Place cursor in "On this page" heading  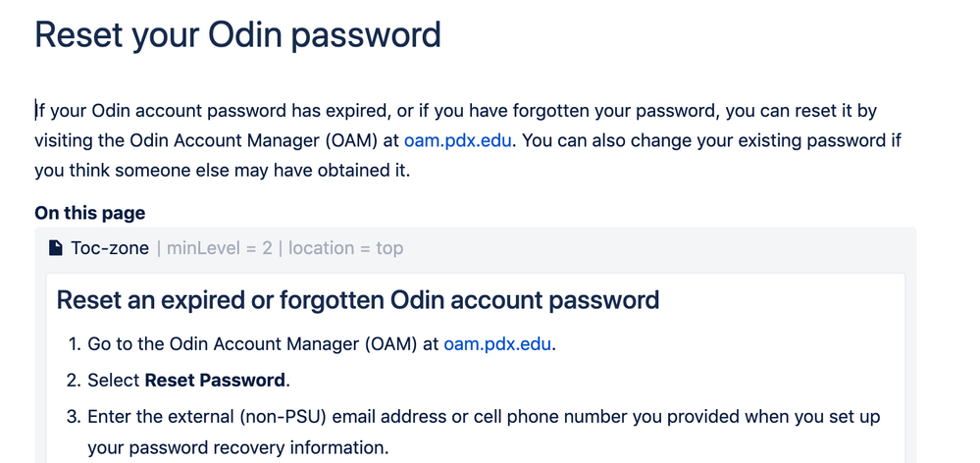tap(89, 213)
